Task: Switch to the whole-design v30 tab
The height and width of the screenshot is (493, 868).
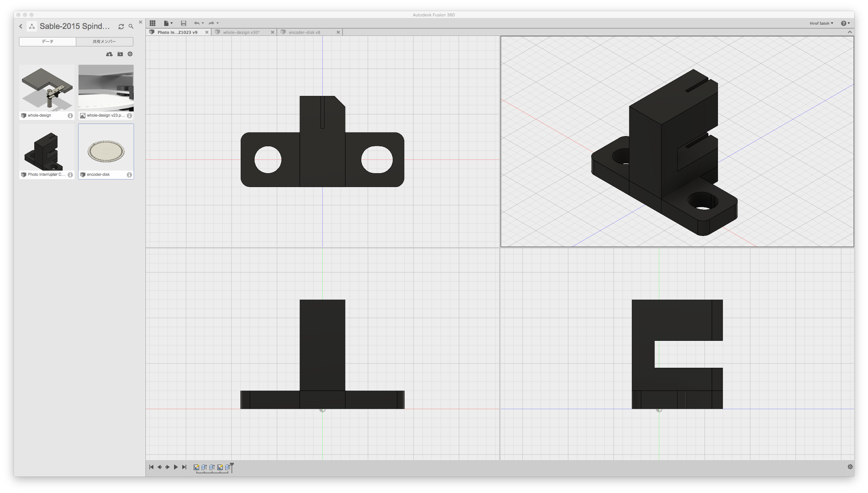Action: [x=241, y=32]
